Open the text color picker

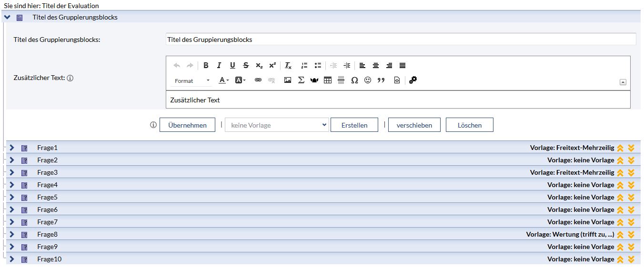(223, 80)
